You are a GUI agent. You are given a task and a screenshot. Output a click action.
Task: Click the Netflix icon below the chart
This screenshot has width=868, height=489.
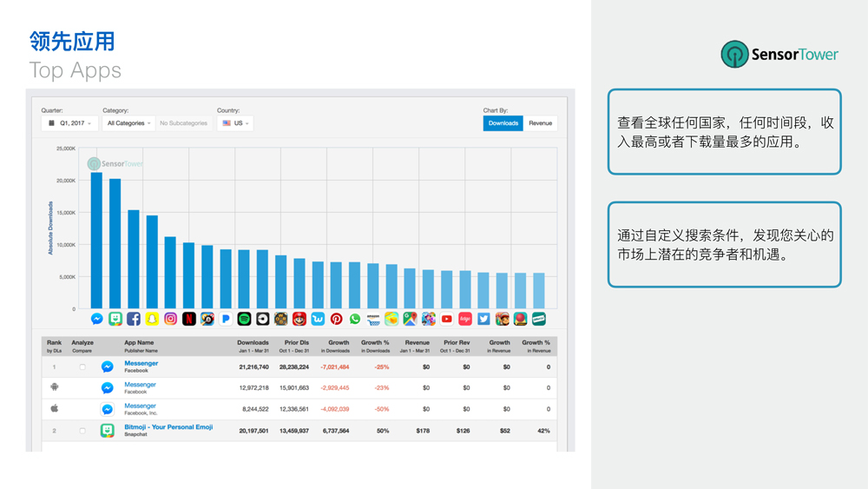pos(189,320)
